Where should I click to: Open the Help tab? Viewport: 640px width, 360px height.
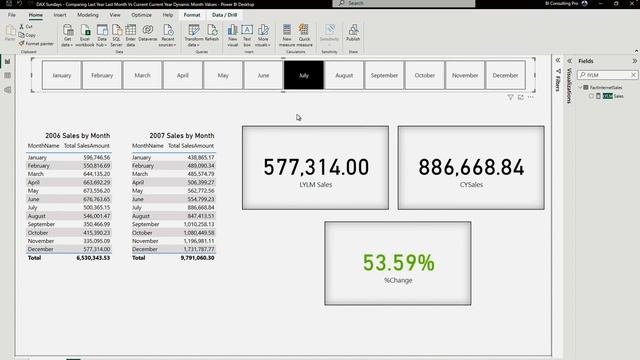(168, 15)
